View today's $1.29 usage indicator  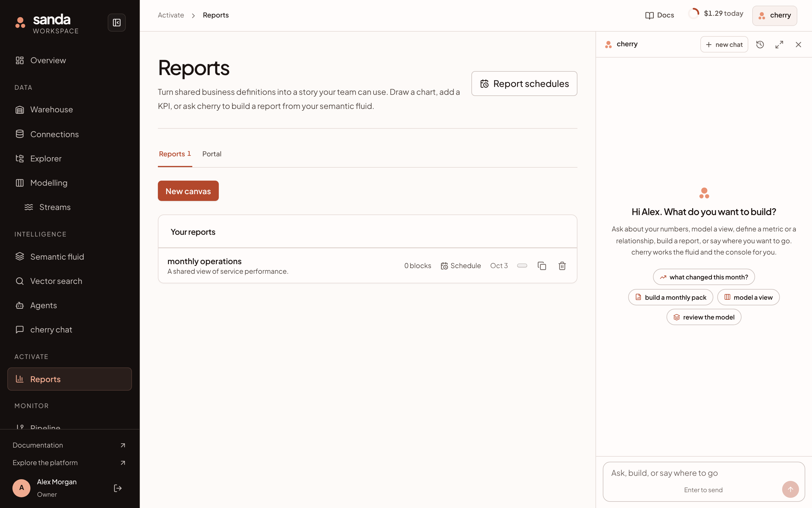pos(716,14)
